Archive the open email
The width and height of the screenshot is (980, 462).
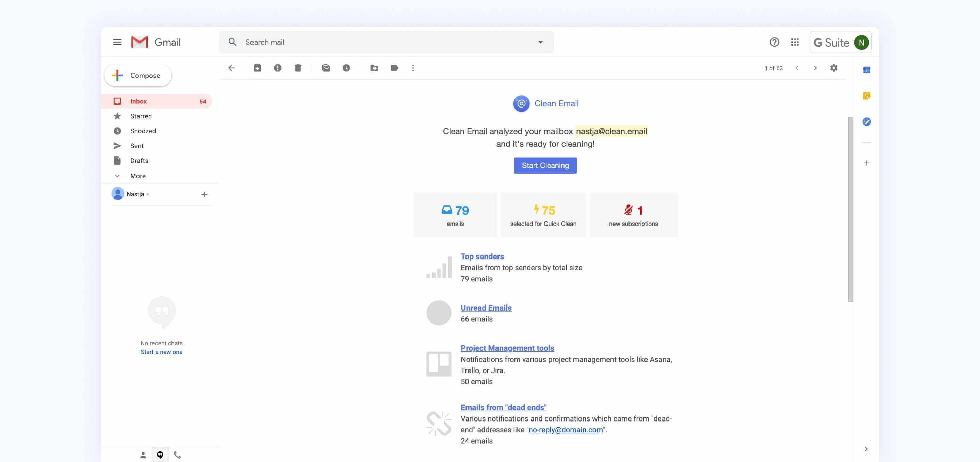(x=257, y=68)
